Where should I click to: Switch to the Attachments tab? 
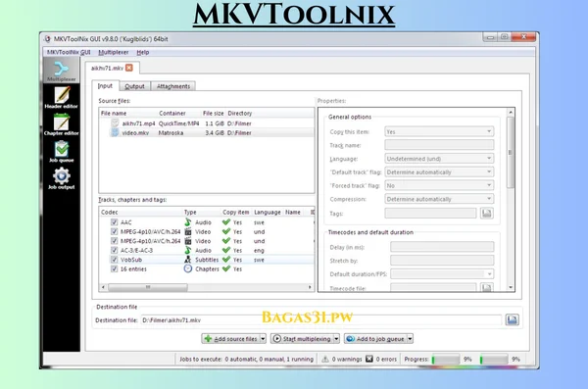(x=173, y=86)
